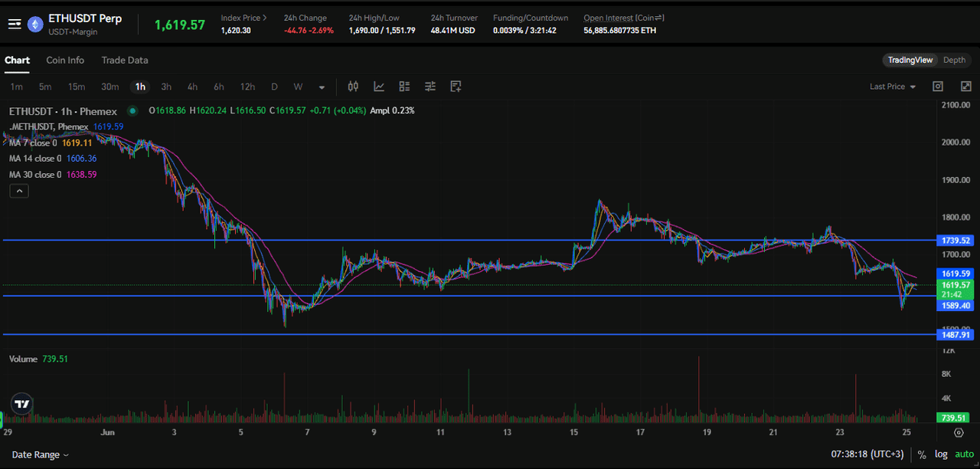The image size is (980, 469).
Task: Open the indicator templates grid icon
Action: [404, 87]
